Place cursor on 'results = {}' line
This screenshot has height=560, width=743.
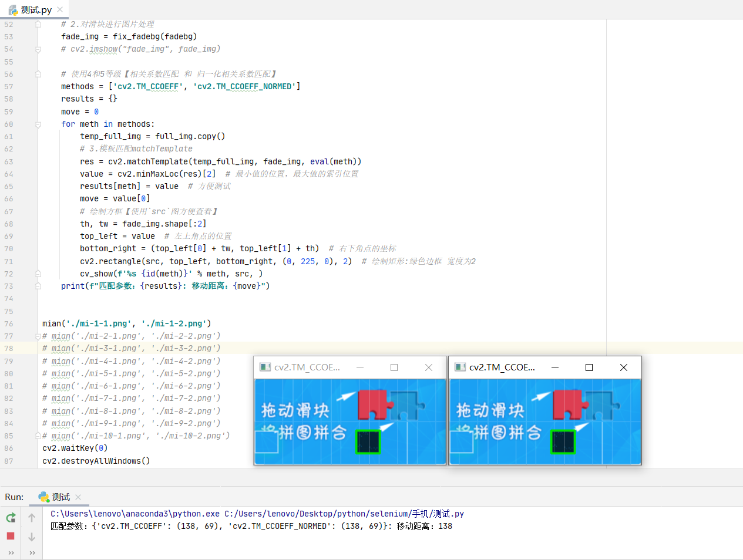[89, 99]
